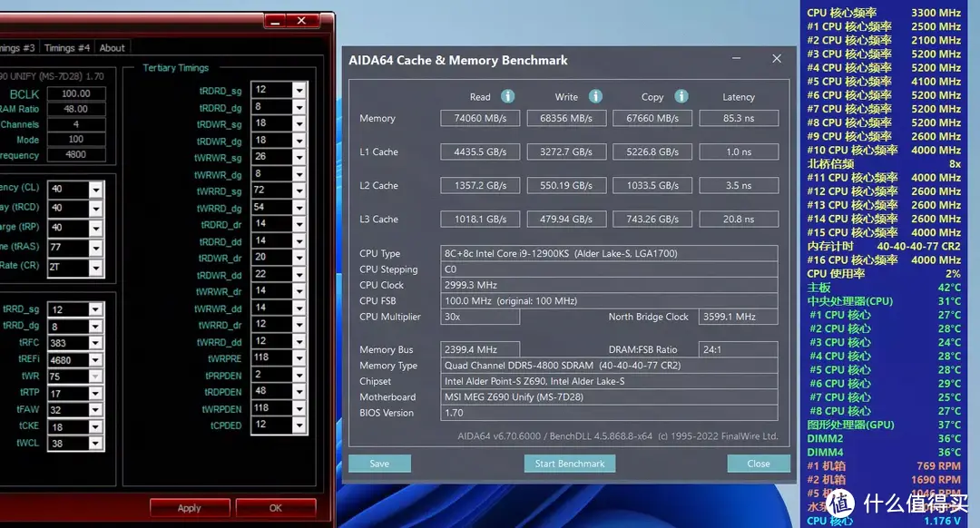Click the North Bridge multiplier 8x sensor row
The image size is (980, 528).
884,163
